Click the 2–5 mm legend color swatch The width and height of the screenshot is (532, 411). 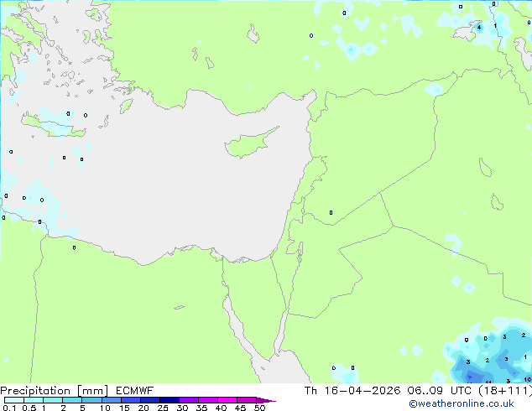click(72, 400)
